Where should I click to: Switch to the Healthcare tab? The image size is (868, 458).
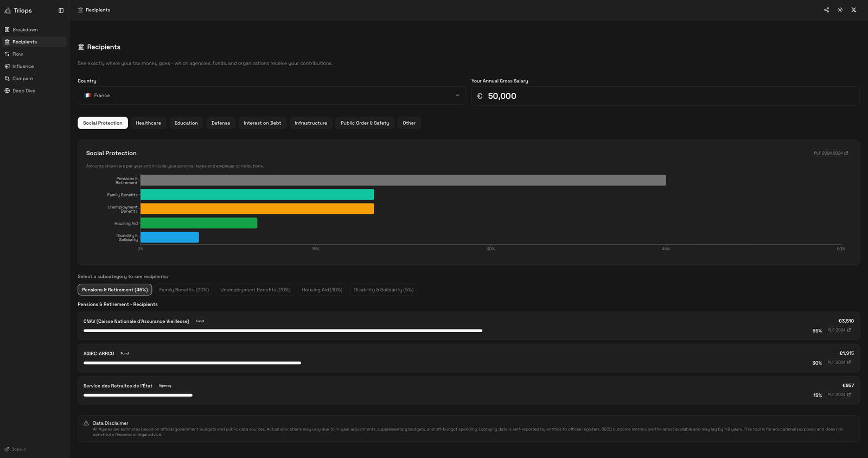pos(148,123)
